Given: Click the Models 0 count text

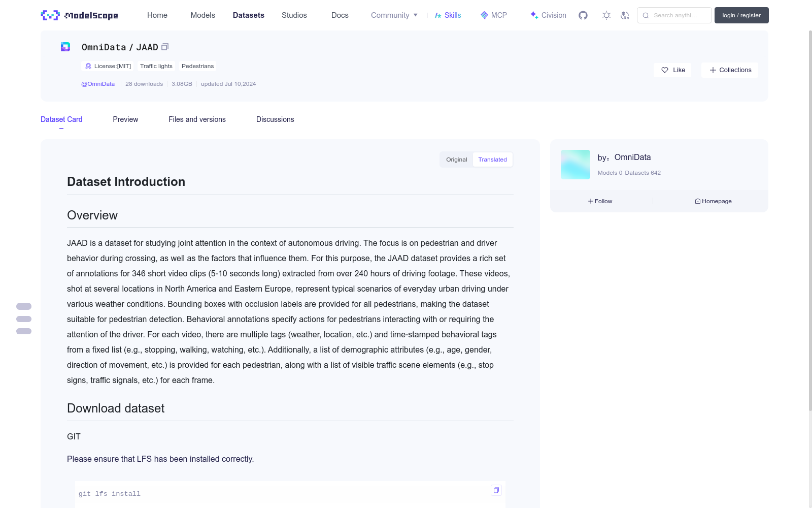Looking at the screenshot, I should (610, 173).
